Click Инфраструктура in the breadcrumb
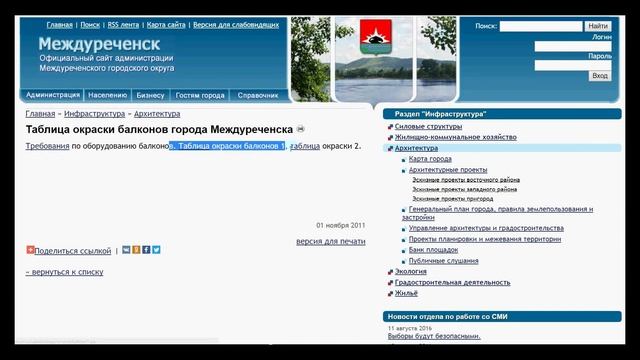The width and height of the screenshot is (640, 360). [95, 114]
